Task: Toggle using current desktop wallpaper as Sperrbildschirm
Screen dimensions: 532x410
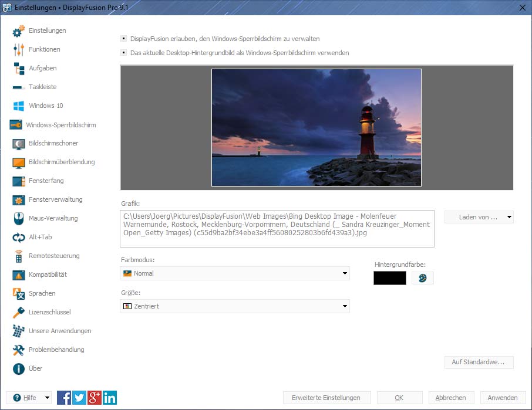Action: point(124,53)
